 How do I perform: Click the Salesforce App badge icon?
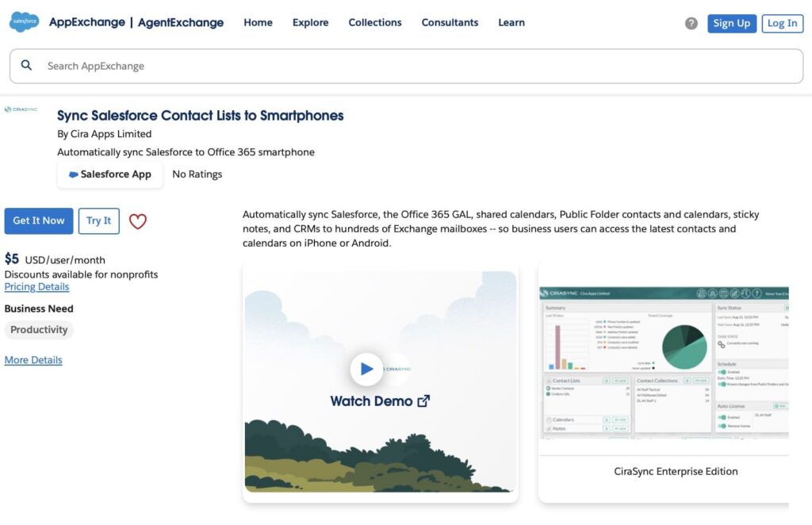72,174
